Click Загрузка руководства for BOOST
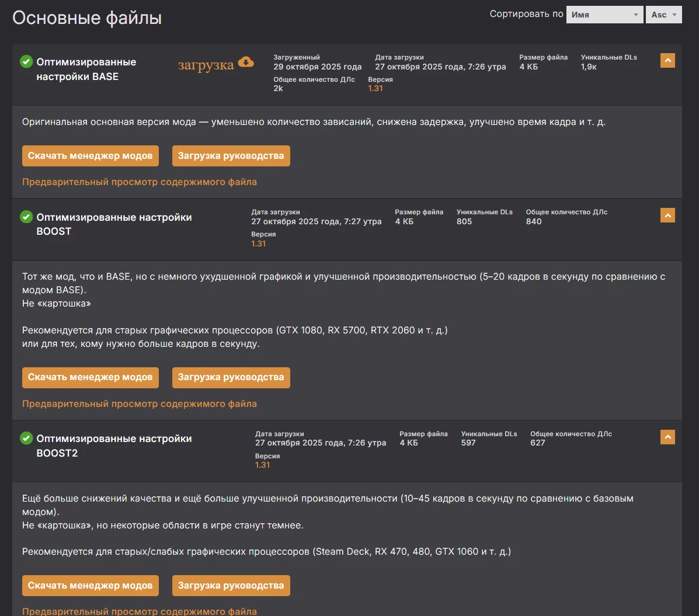The height and width of the screenshot is (616, 699). click(231, 377)
